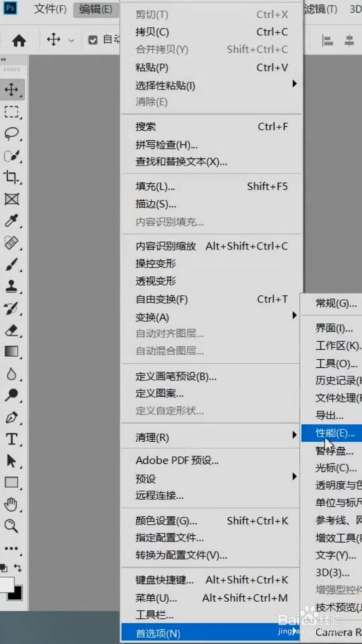The image size is (362, 644).
Task: Select the Horizontal Type tool
Action: point(12,439)
